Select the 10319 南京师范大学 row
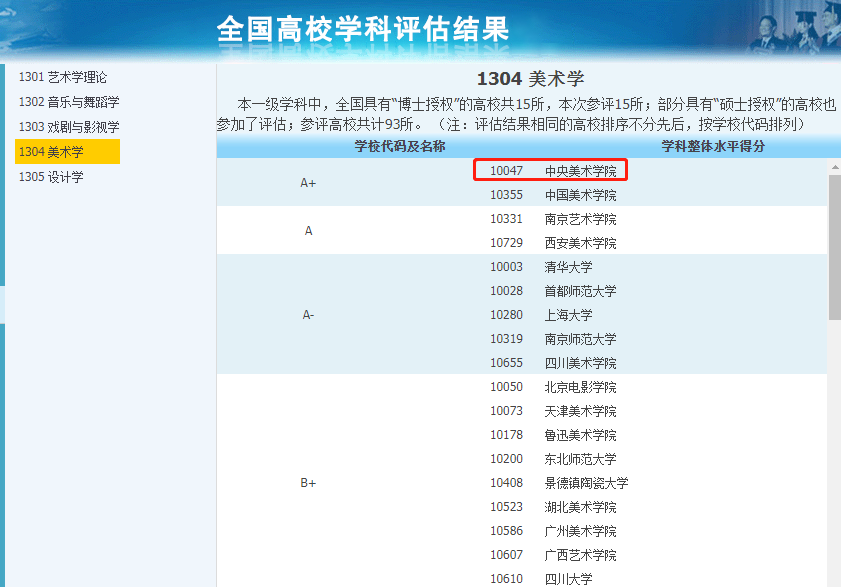 coord(553,339)
